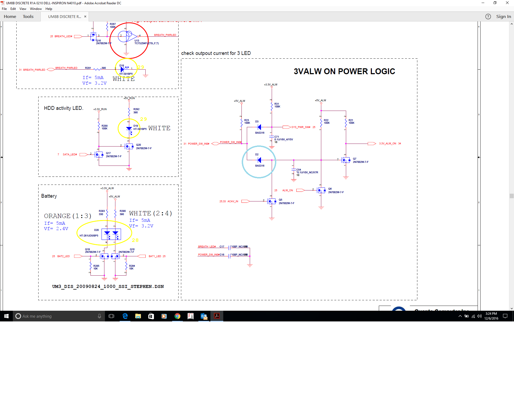Click the Cortana microphone icon

(x=99, y=316)
